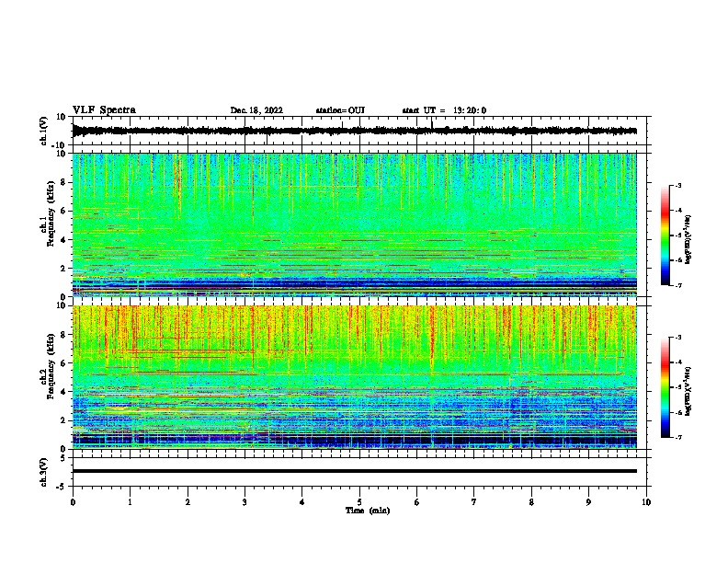Screen dimensions: 728x563
Task: Click the ch.1 voltage waveform trace
Action: (354, 131)
